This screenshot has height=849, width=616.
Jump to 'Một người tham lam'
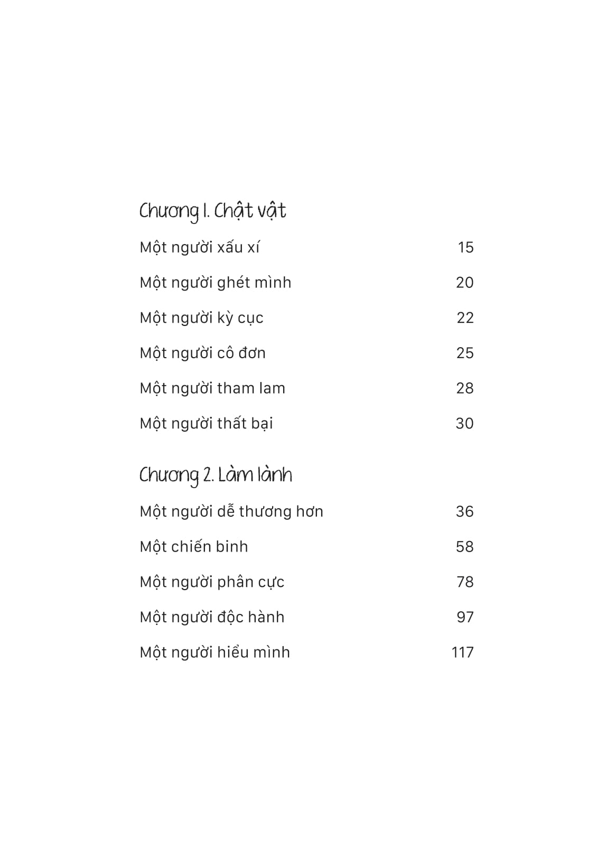coord(212,388)
